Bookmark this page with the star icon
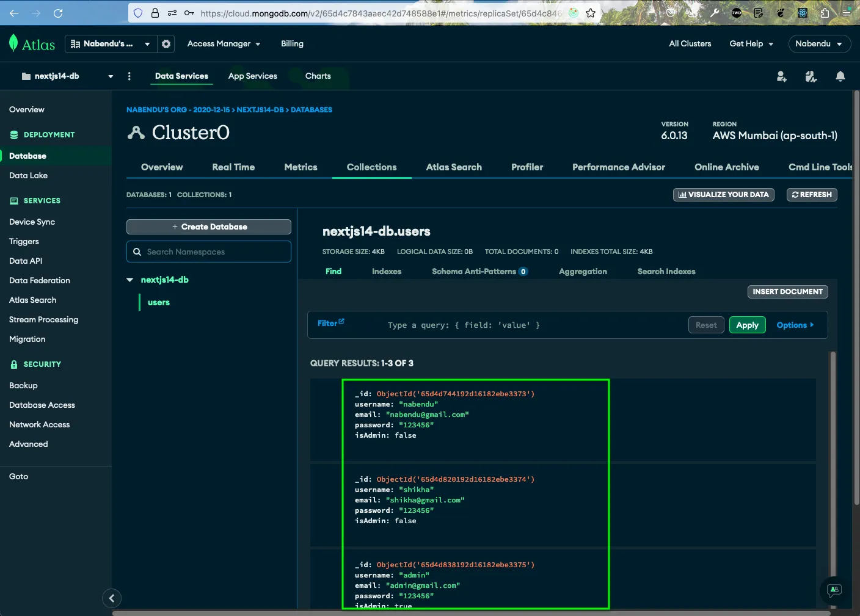This screenshot has width=860, height=616. (x=591, y=13)
